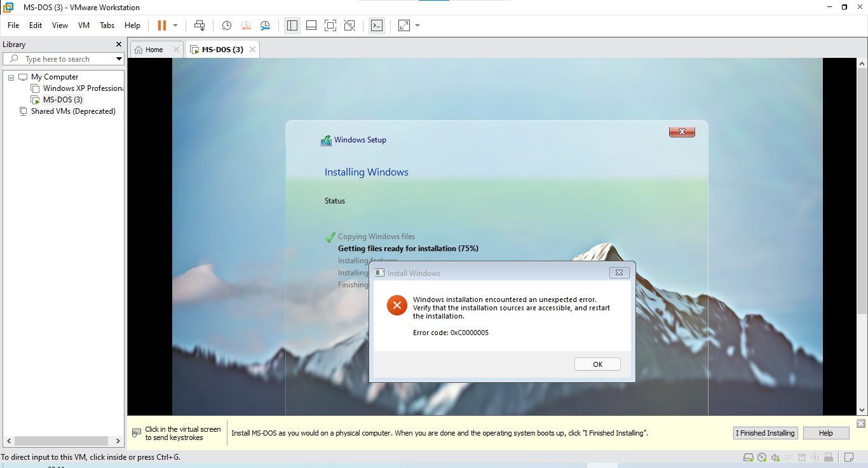Click Help in the install hint bar

826,433
